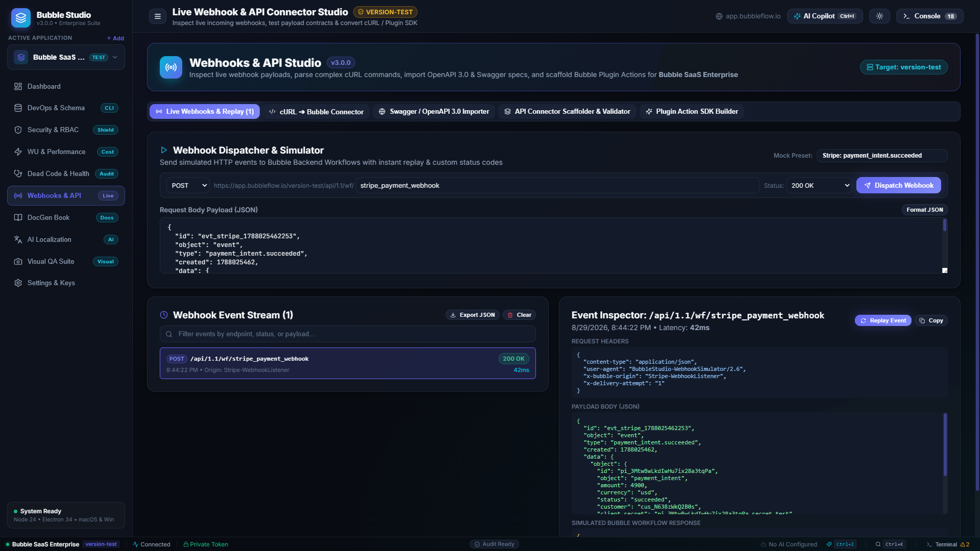980x551 pixels.
Task: Click Format JSON button
Action: point(924,210)
